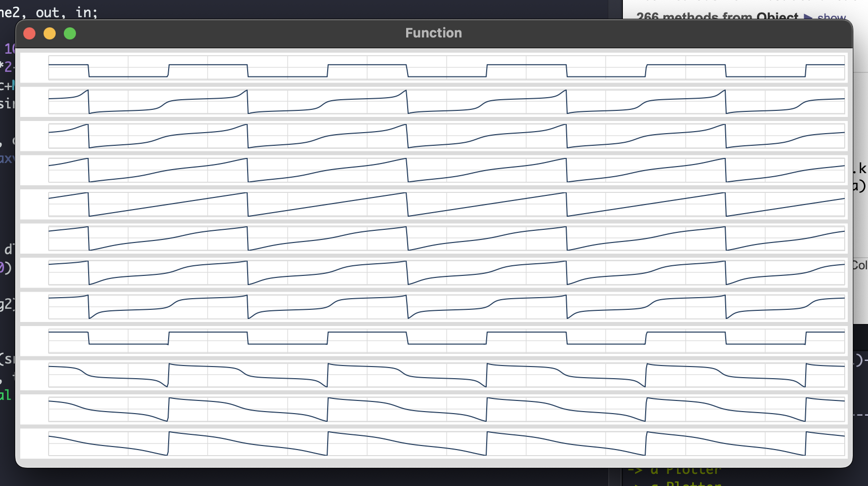Close the Function plot window
868x486 pixels.
click(x=29, y=33)
